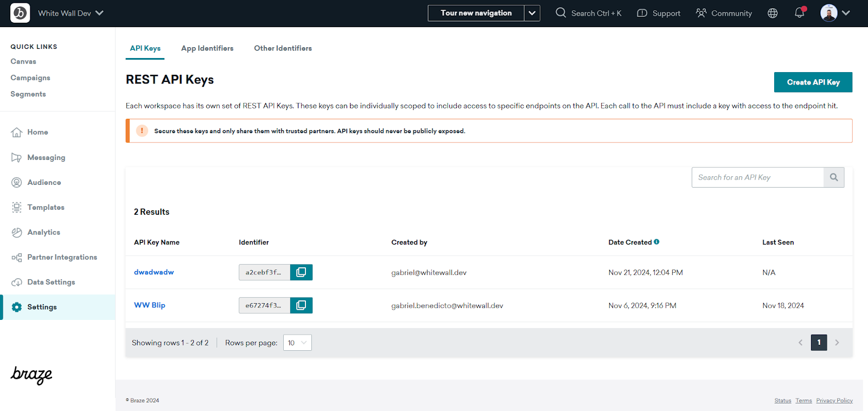Expand the account menu chevron
The width and height of the screenshot is (868, 411).
846,13
